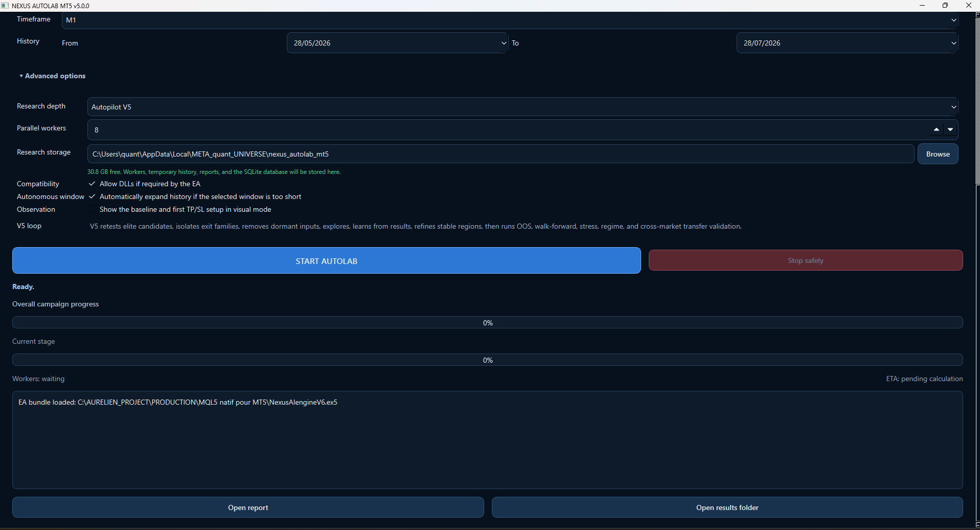This screenshot has height=530, width=980.
Task: Open the Timeframe M1 dropdown
Action: (x=510, y=20)
